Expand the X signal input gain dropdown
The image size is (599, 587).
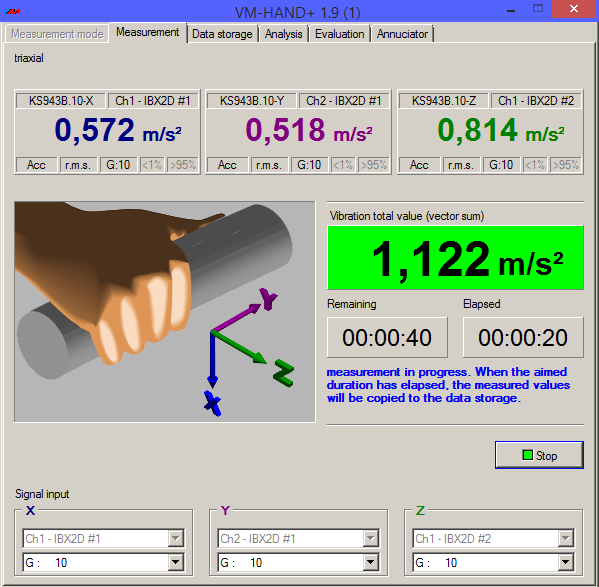[x=175, y=562]
